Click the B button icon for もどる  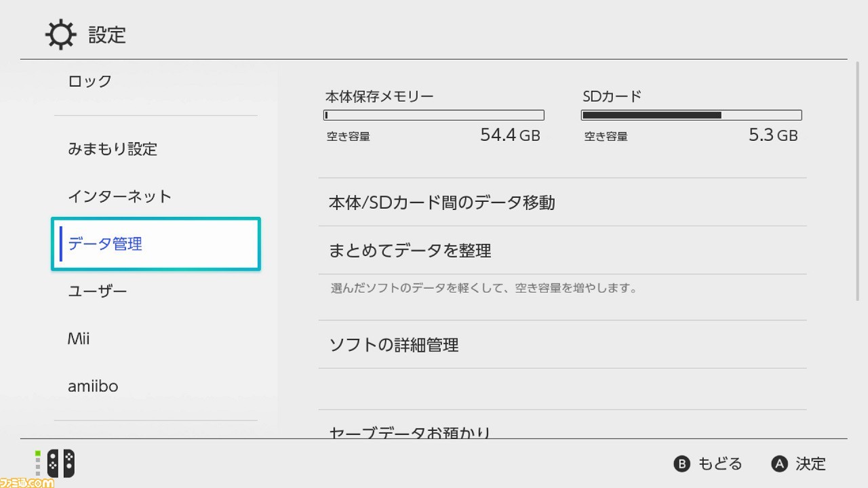[682, 464]
